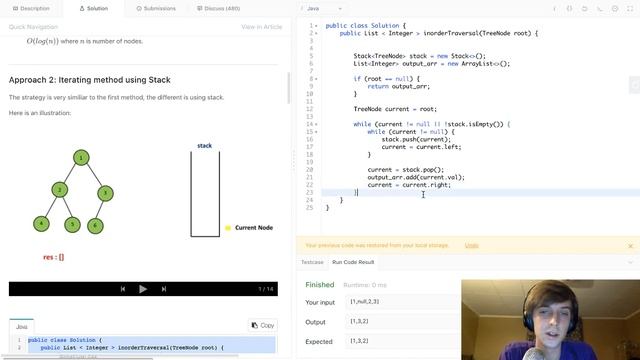Click code line 'current = stack.pop();'
The image size is (640, 360).
point(406,170)
